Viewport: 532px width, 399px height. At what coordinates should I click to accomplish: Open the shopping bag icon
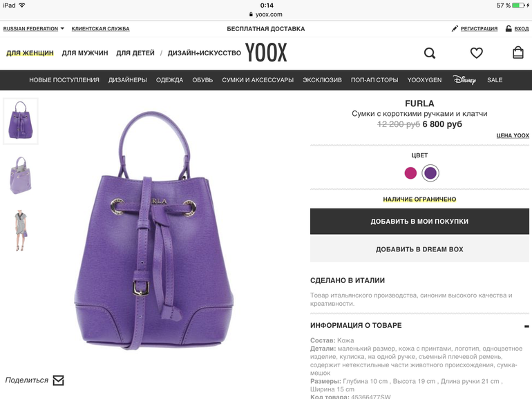517,52
